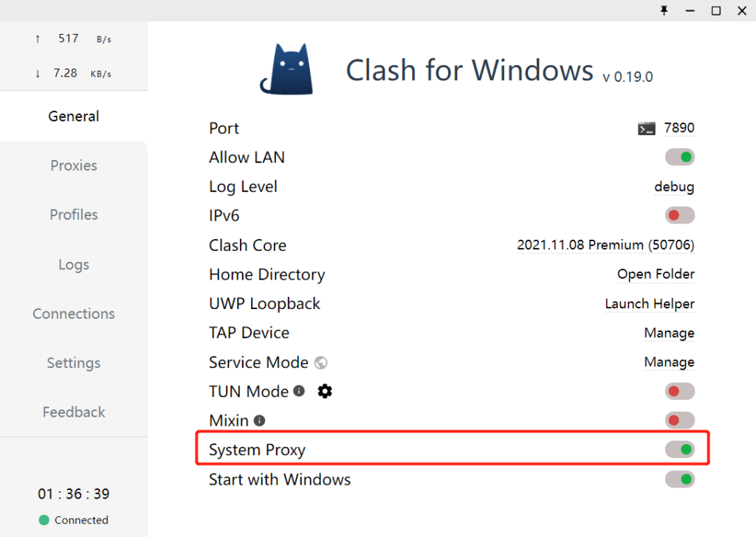Change the debug Log Level value

[674, 187]
